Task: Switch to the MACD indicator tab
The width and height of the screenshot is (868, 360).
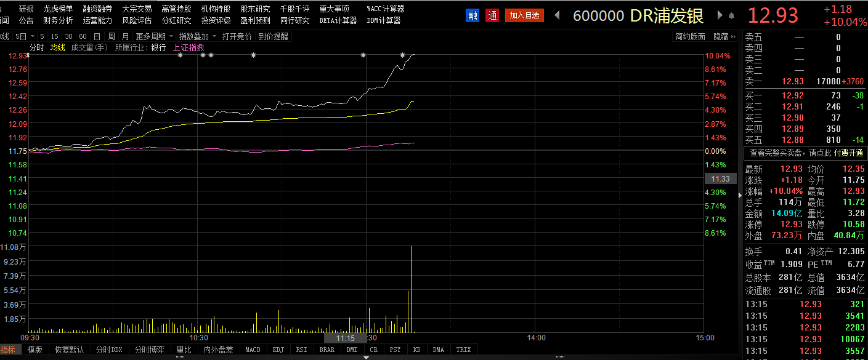Action: [253, 350]
